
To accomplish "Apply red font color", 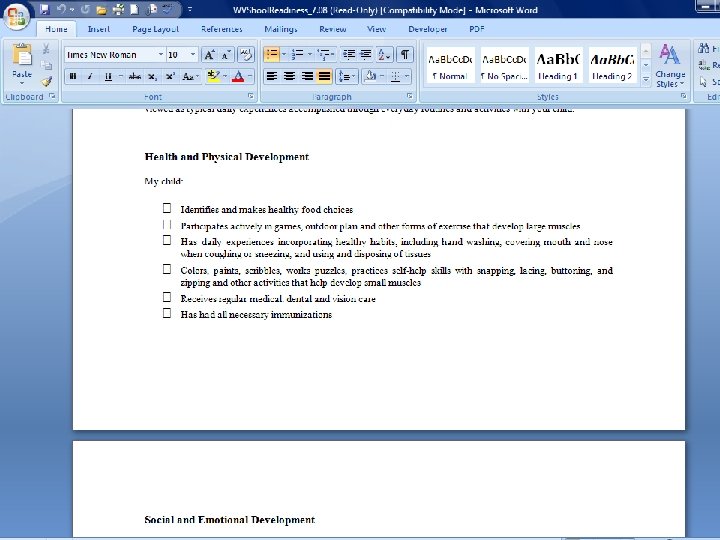I will pyautogui.click(x=238, y=77).
